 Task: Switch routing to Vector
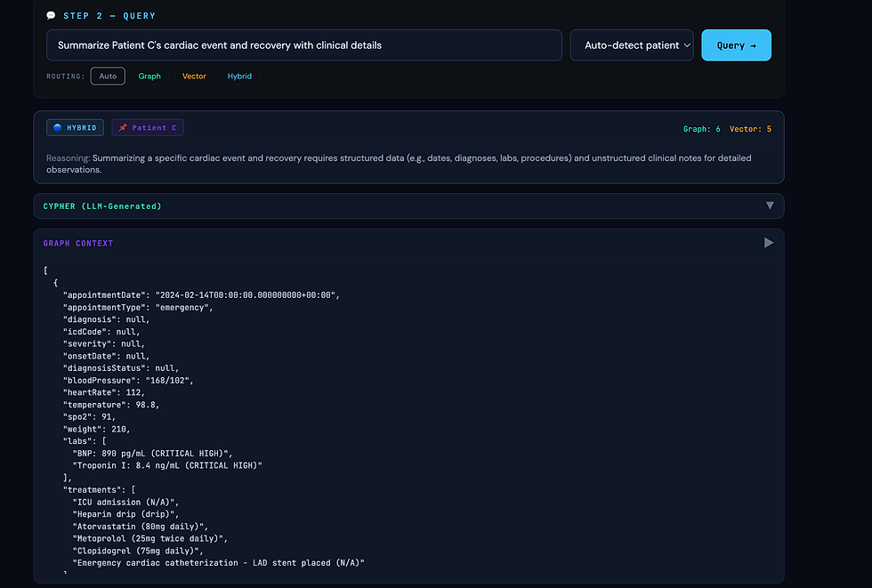(x=194, y=77)
